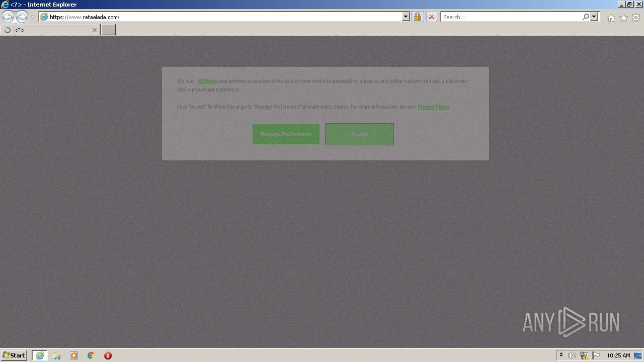Open the security lock report icon
The height and width of the screenshot is (362, 644).
pyautogui.click(x=417, y=17)
